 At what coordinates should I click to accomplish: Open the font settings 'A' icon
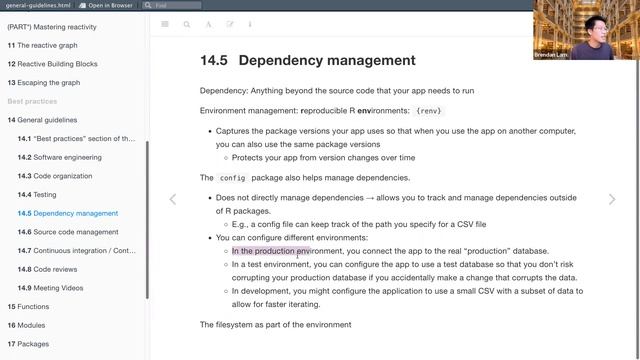coord(208,24)
